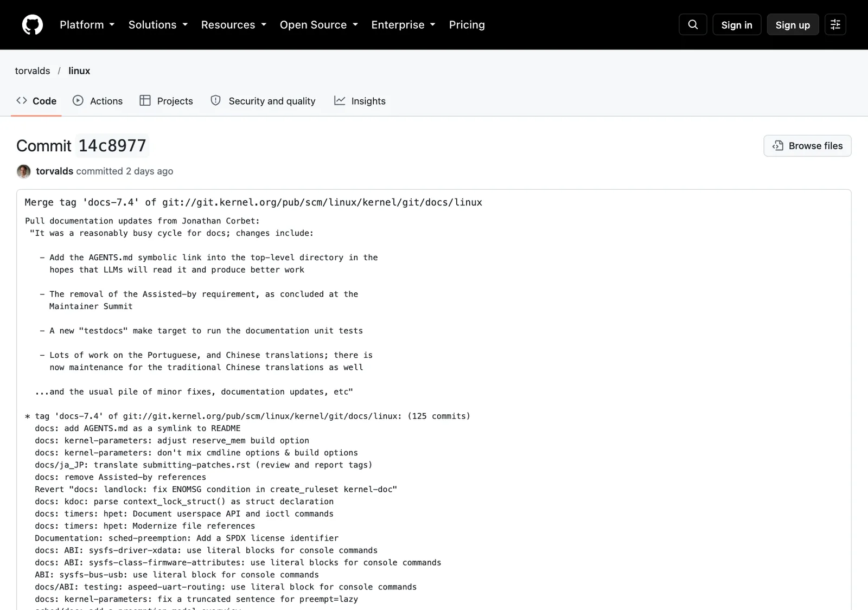Click the torvalds committer name
Screen dimensions: 868x610
(54, 171)
